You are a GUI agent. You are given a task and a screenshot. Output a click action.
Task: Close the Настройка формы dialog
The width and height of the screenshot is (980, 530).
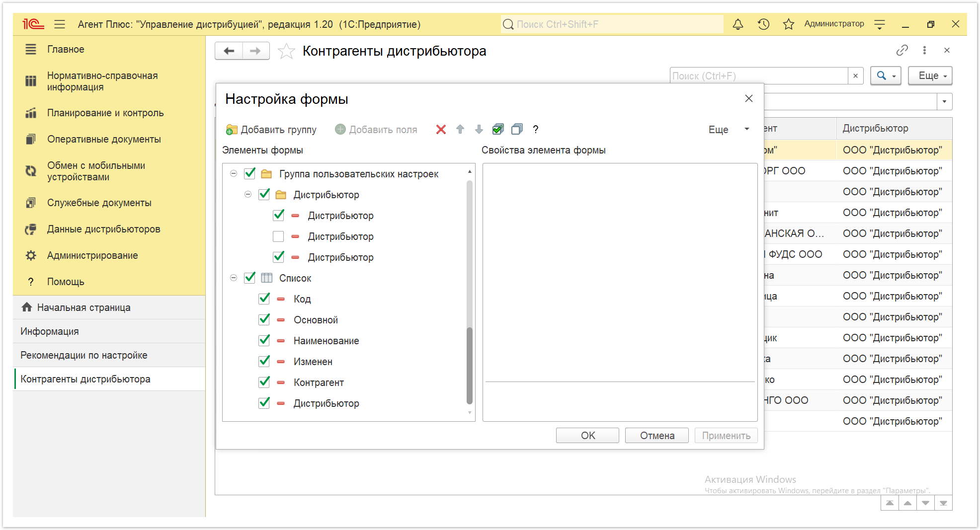click(749, 98)
